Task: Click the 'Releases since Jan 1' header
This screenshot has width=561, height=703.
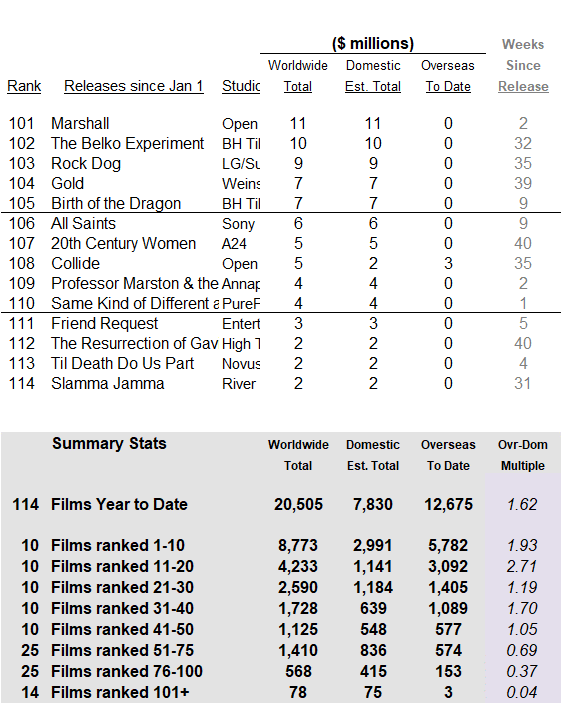Action: tap(134, 86)
